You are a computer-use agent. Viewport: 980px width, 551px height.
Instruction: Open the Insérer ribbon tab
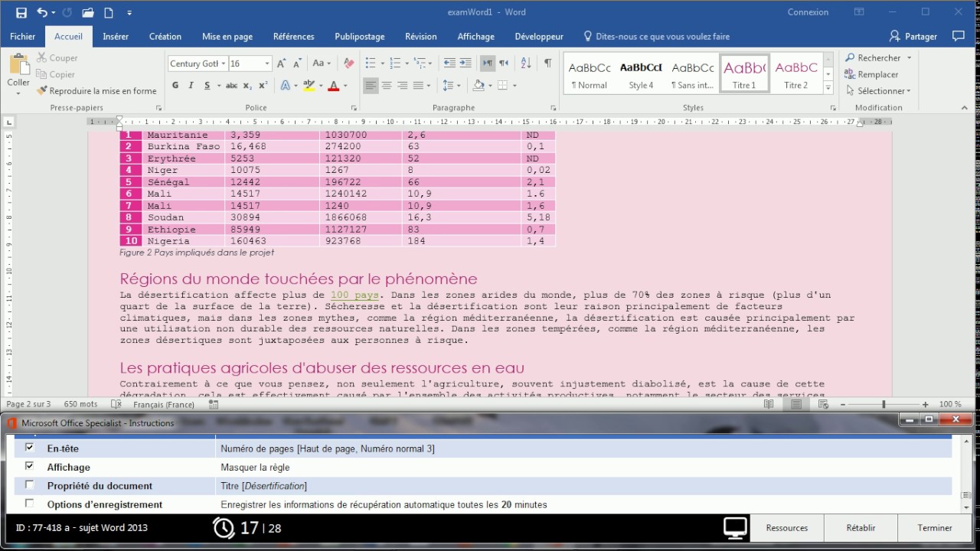tap(116, 36)
